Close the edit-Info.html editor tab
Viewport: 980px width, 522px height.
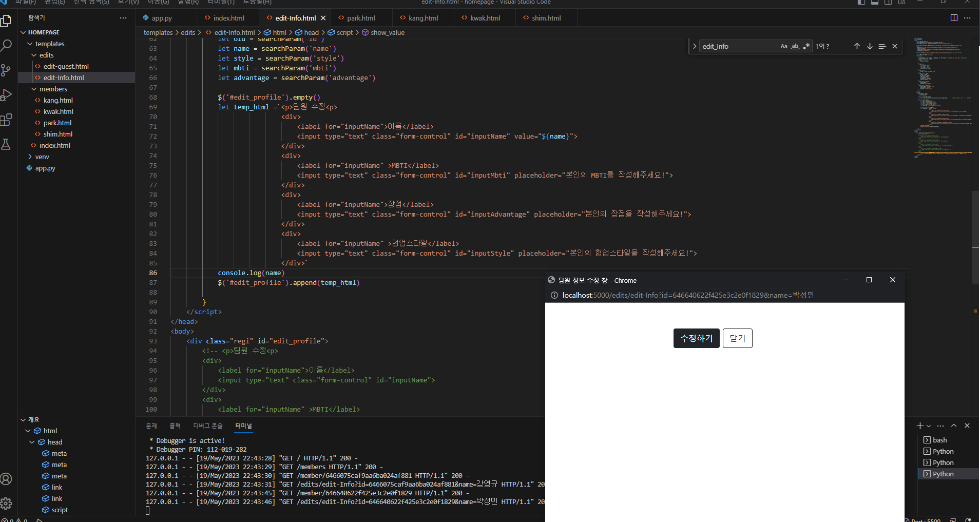(x=323, y=18)
